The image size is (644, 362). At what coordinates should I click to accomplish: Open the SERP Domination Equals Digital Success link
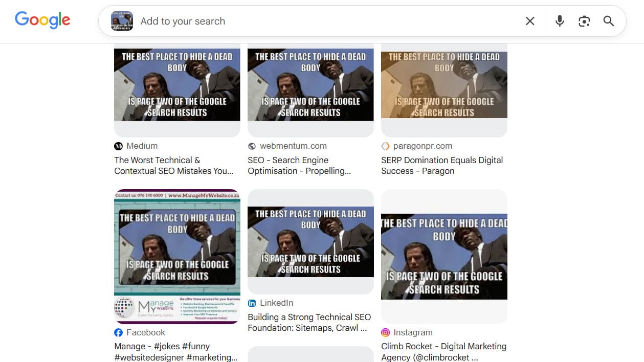441,165
